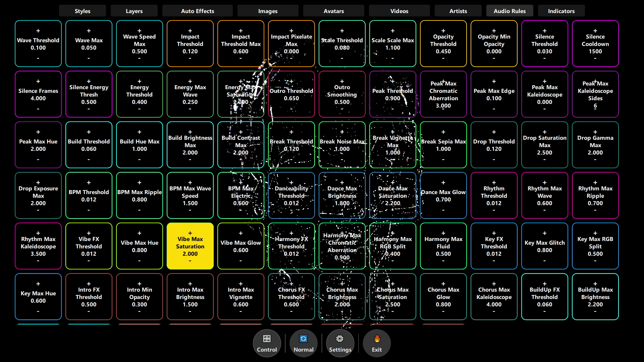Go to the Indicators tab
Screen dimensions: 644x362
tap(561, 11)
